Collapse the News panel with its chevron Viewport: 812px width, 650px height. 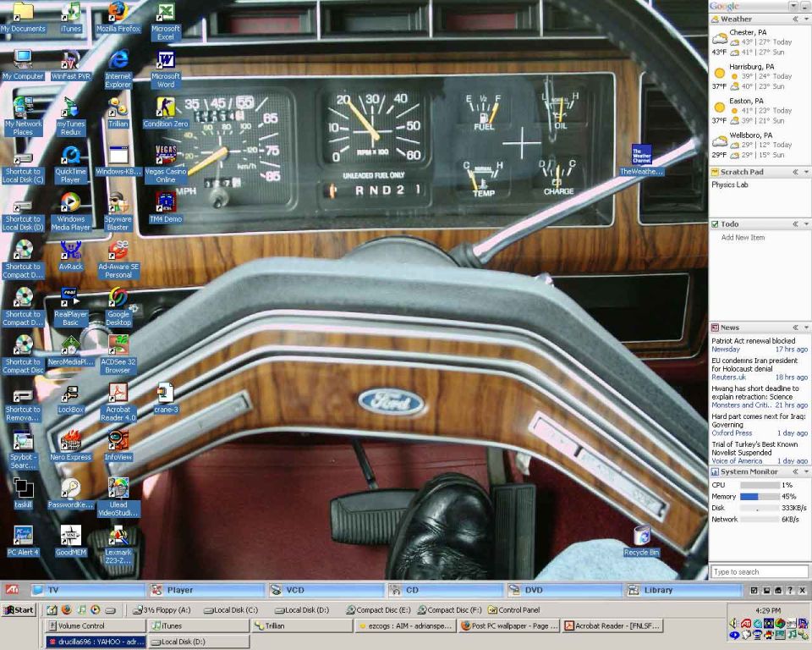point(795,328)
